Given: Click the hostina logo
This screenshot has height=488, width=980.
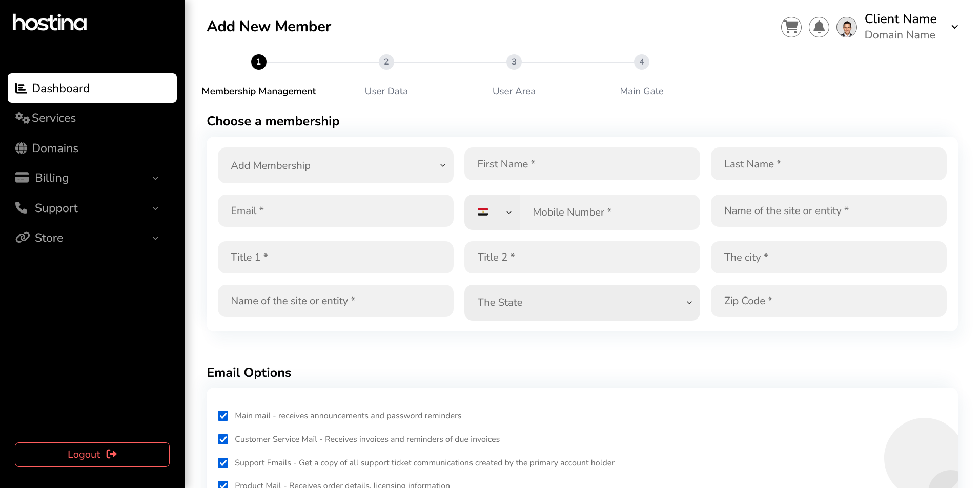Looking at the screenshot, I should 50,23.
